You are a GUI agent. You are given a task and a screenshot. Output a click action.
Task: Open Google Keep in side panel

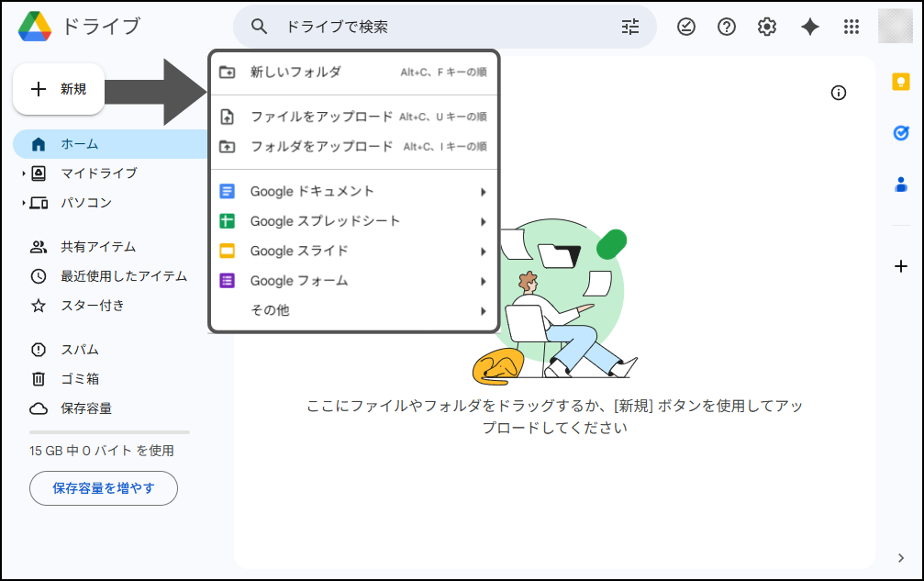[900, 82]
